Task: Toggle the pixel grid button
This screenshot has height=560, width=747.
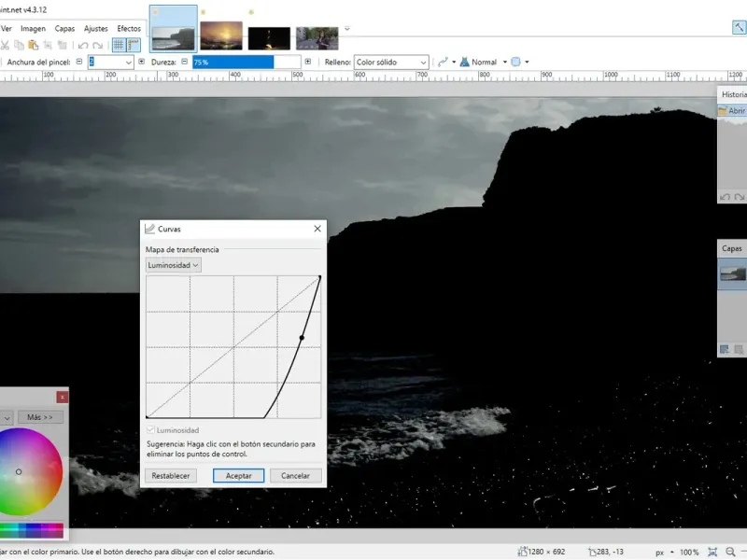Action: 119,45
